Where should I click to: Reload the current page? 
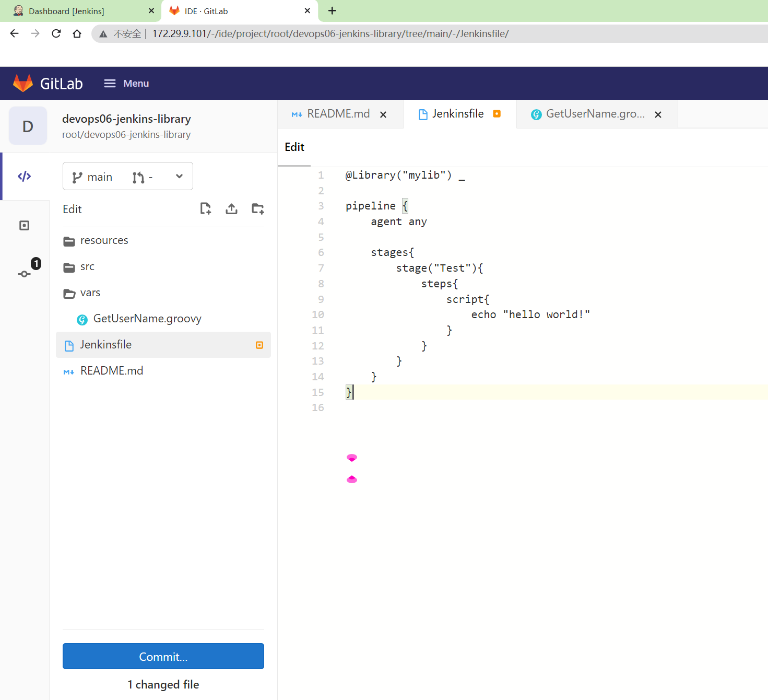[56, 33]
